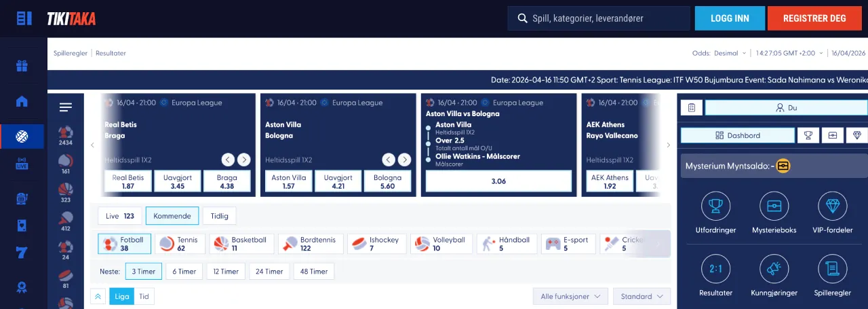Select the 6 Timer time filter

pos(184,271)
